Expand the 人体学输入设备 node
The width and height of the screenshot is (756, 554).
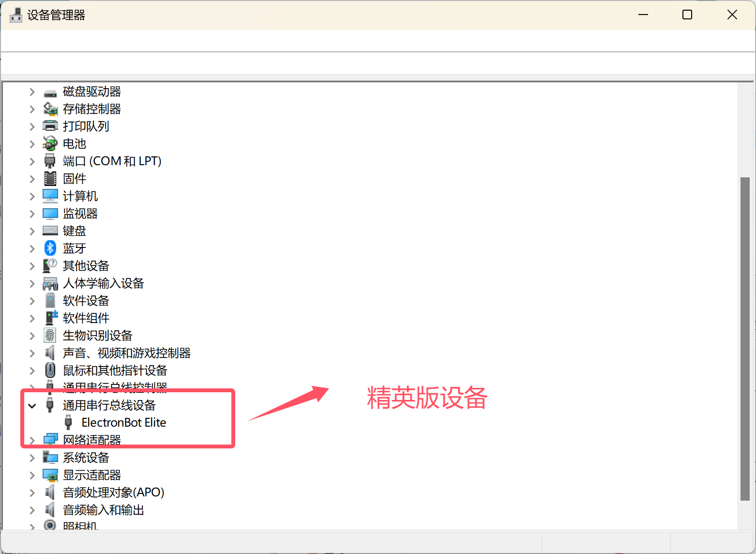point(32,284)
